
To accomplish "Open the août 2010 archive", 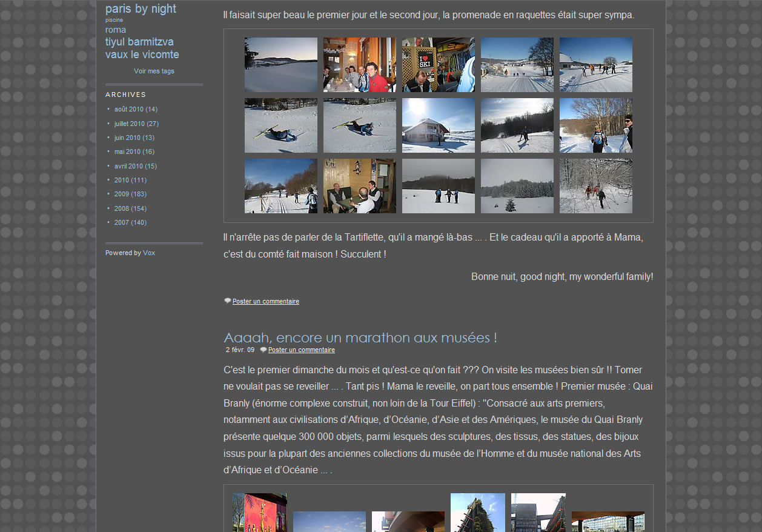I will pyautogui.click(x=129, y=109).
